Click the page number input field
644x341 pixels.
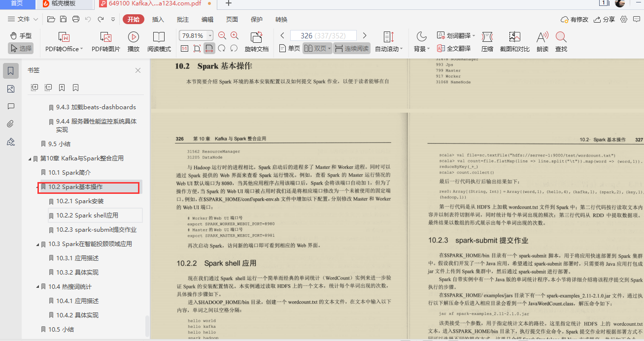point(323,35)
